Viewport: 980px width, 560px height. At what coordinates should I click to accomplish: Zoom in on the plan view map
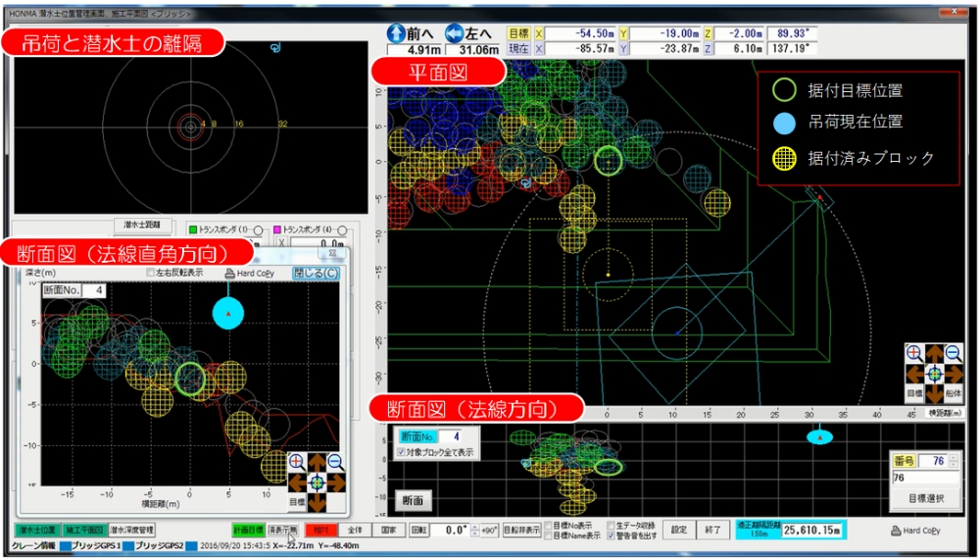[x=914, y=355]
